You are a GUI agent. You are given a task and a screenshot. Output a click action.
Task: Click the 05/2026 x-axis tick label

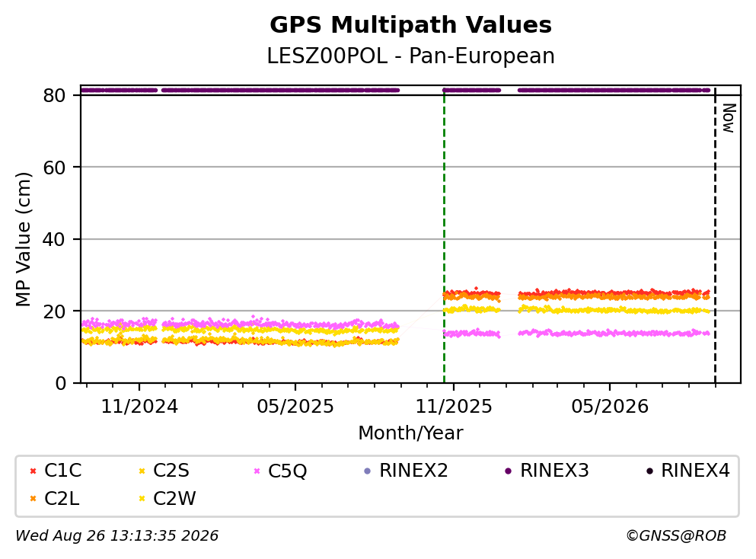pos(610,407)
